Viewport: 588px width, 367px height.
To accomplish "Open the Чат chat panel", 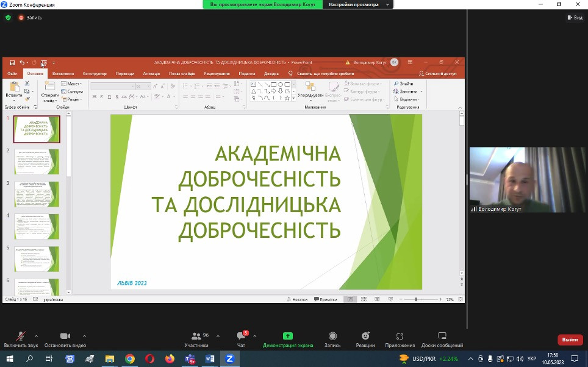I will pyautogui.click(x=240, y=337).
